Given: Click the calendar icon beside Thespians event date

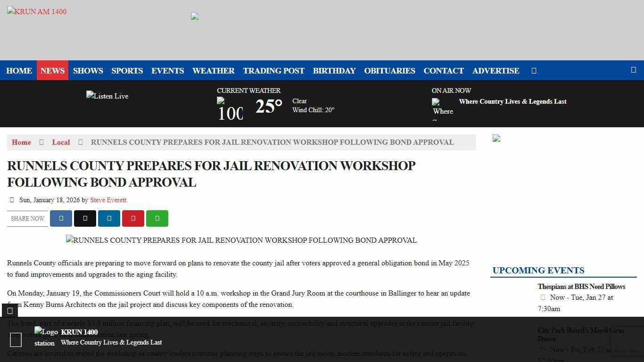Looking at the screenshot, I should (x=543, y=297).
